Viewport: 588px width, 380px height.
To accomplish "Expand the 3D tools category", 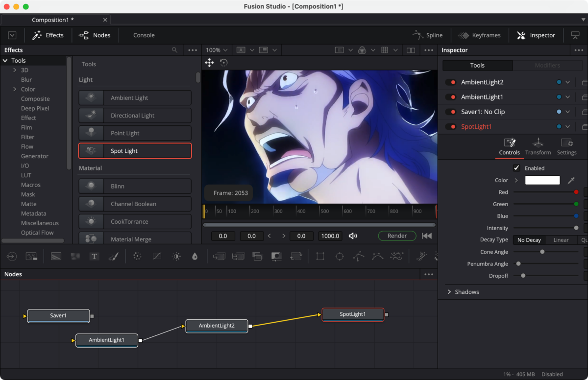I will pos(15,70).
